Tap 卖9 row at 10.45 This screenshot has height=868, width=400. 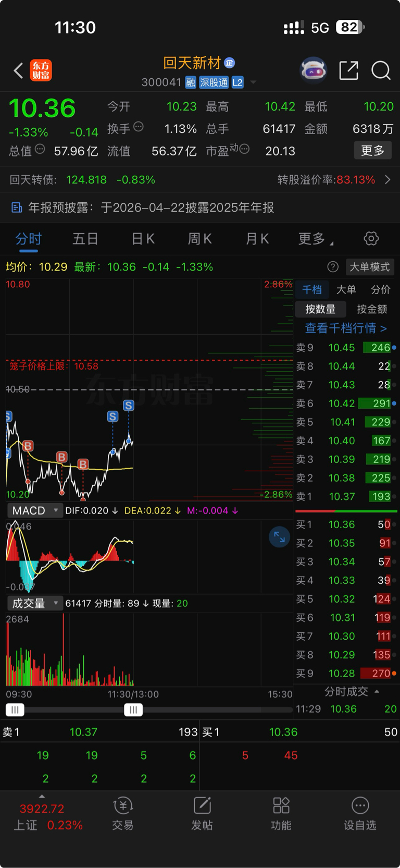(x=346, y=348)
